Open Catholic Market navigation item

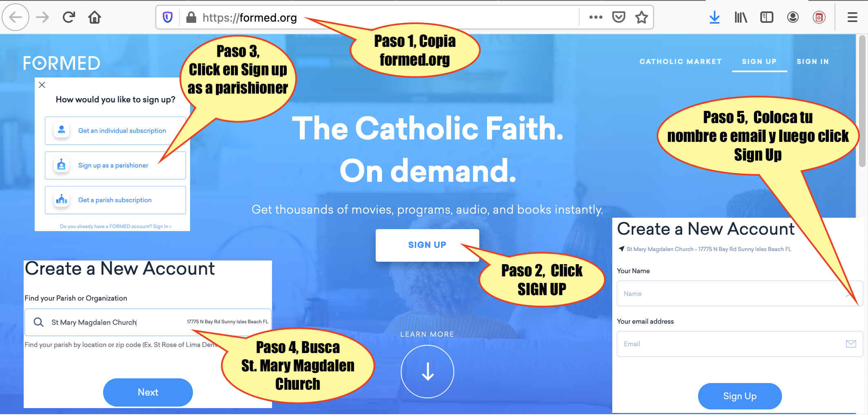tap(680, 62)
